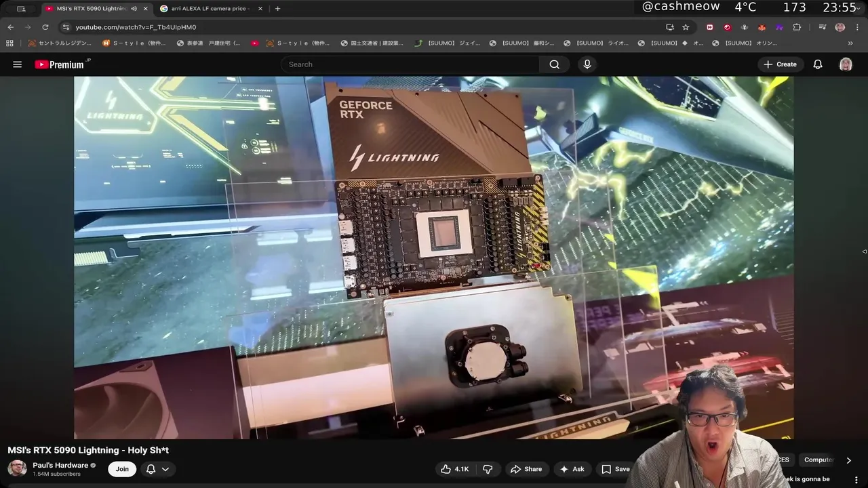868x488 pixels.
Task: Open media controls icon in Chrome toolbar
Action: tap(822, 27)
